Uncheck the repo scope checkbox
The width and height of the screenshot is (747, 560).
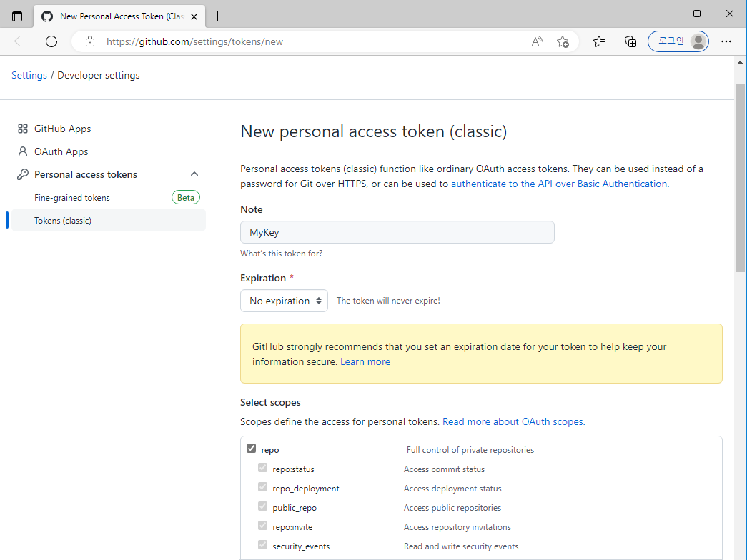(251, 449)
